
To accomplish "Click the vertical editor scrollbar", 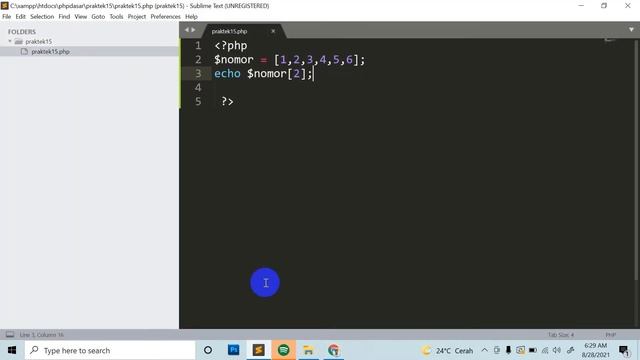I will point(636,159).
